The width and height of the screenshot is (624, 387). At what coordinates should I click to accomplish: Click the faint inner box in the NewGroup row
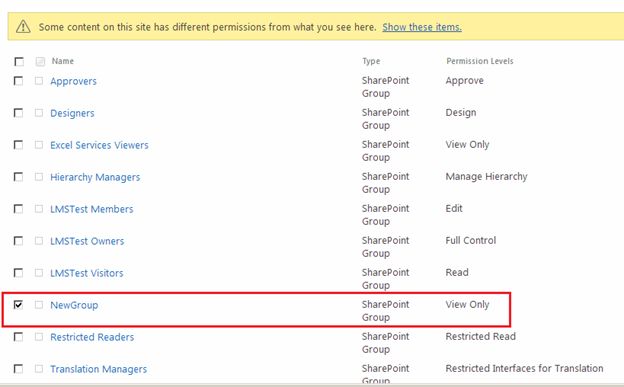pos(39,305)
